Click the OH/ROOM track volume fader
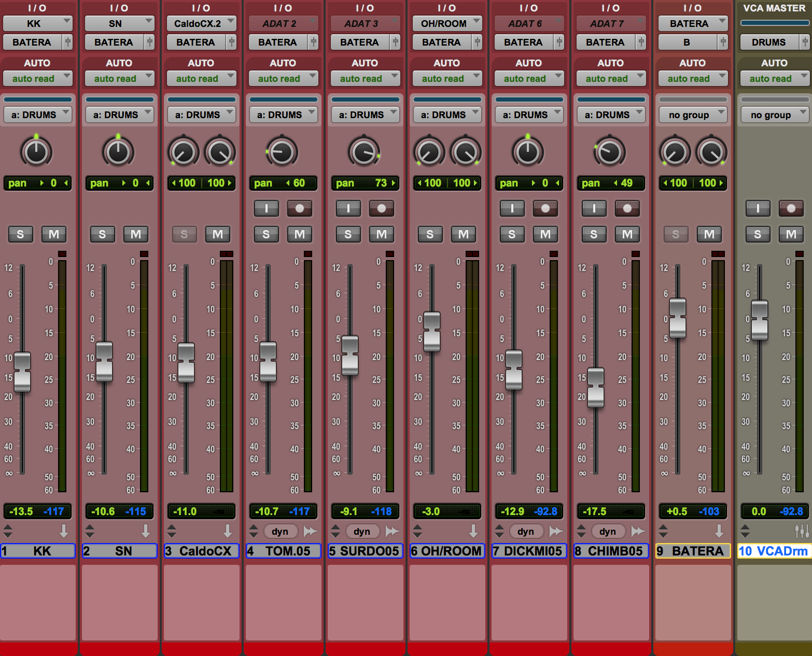 432,331
